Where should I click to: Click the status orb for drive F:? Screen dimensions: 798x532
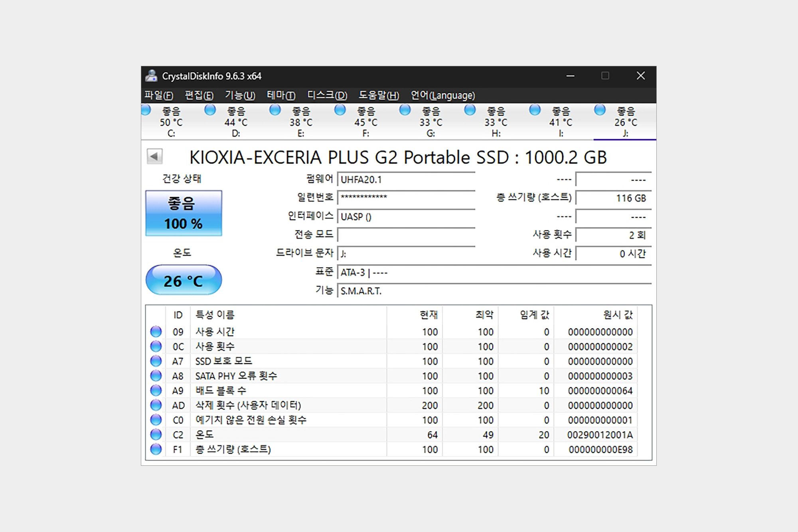point(340,110)
